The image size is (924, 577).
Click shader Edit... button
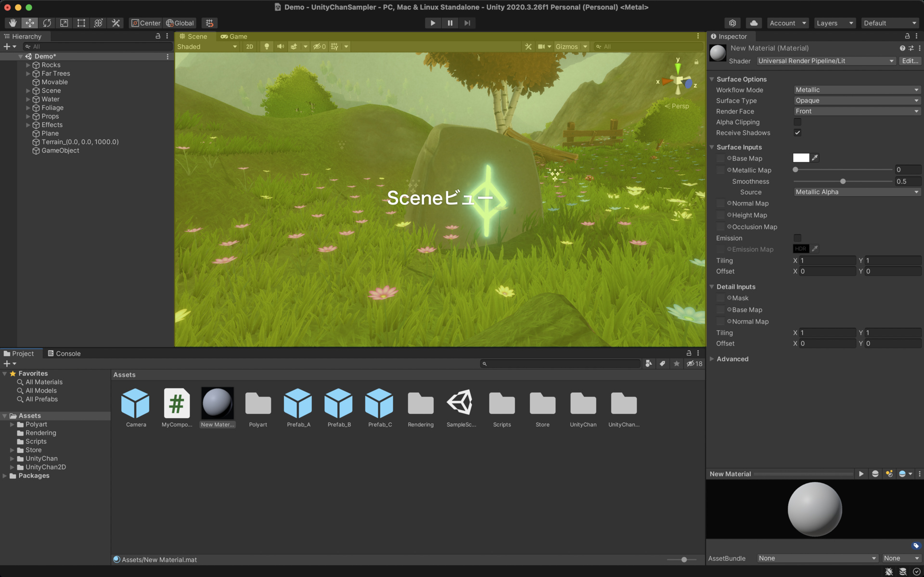tap(910, 61)
